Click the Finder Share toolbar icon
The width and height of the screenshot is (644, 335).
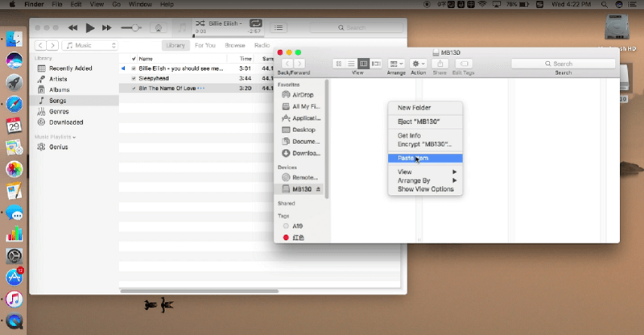point(440,64)
